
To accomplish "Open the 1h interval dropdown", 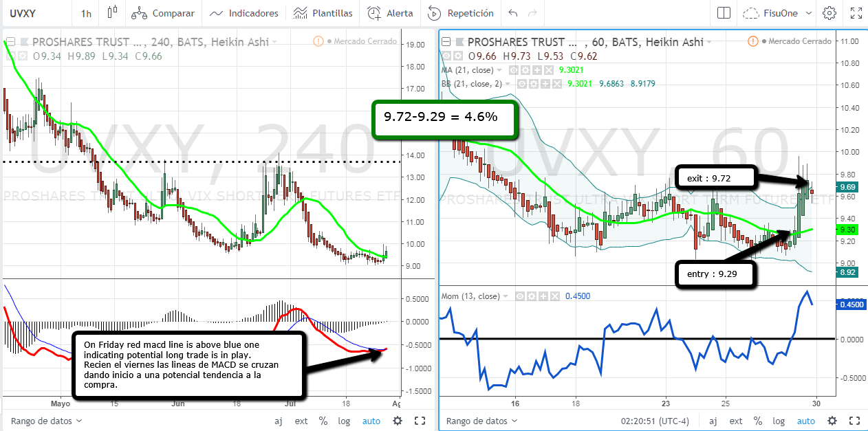I will pos(85,13).
